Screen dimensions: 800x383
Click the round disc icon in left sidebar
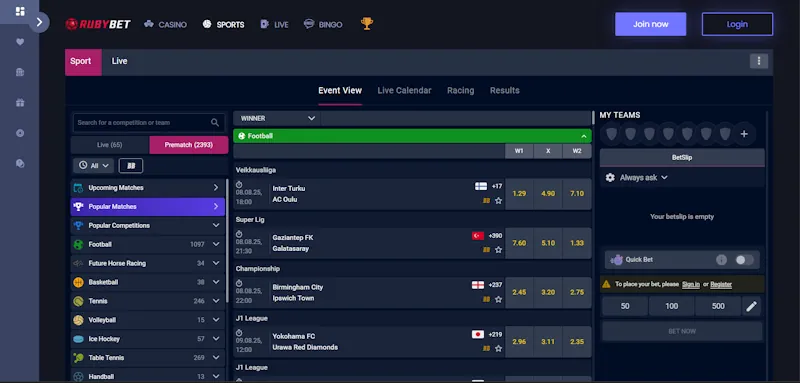pyautogui.click(x=20, y=133)
